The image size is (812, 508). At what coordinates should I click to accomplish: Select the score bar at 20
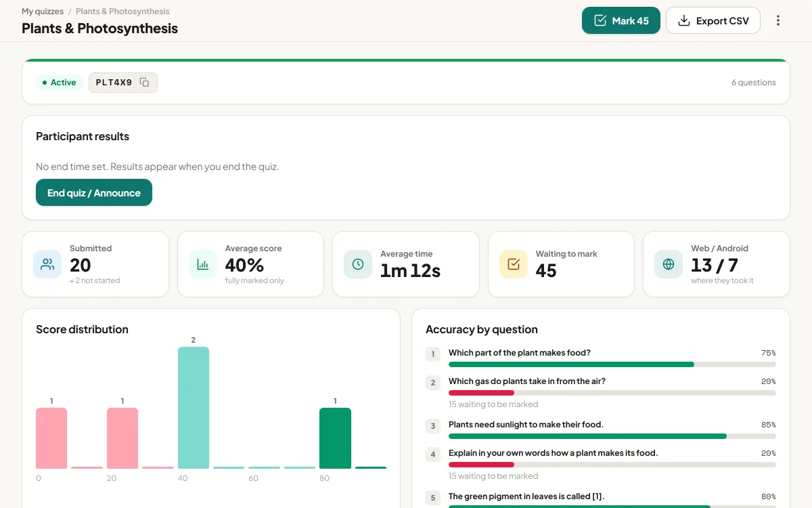122,438
